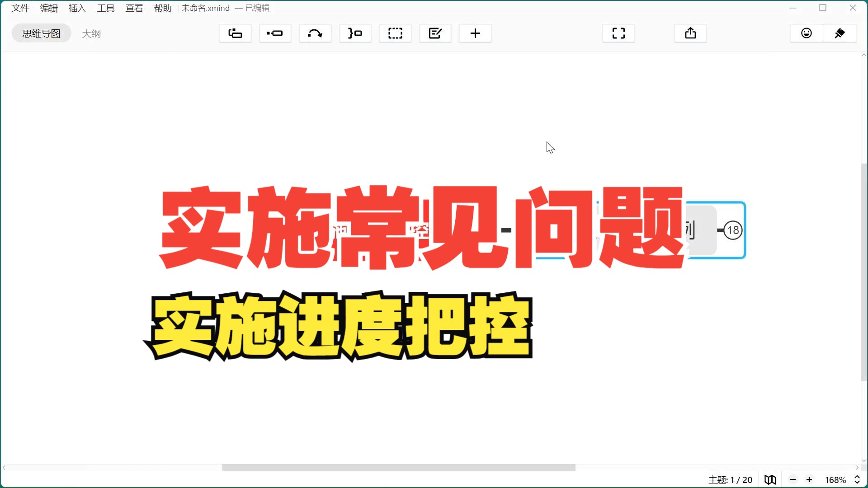Click the plus insert icon
The image size is (868, 488).
[x=475, y=33]
